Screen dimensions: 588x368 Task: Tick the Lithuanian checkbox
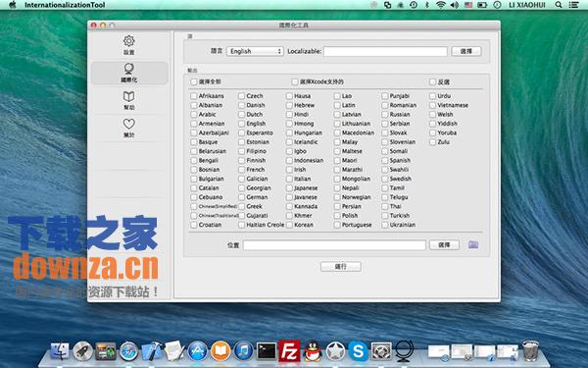coord(337,124)
